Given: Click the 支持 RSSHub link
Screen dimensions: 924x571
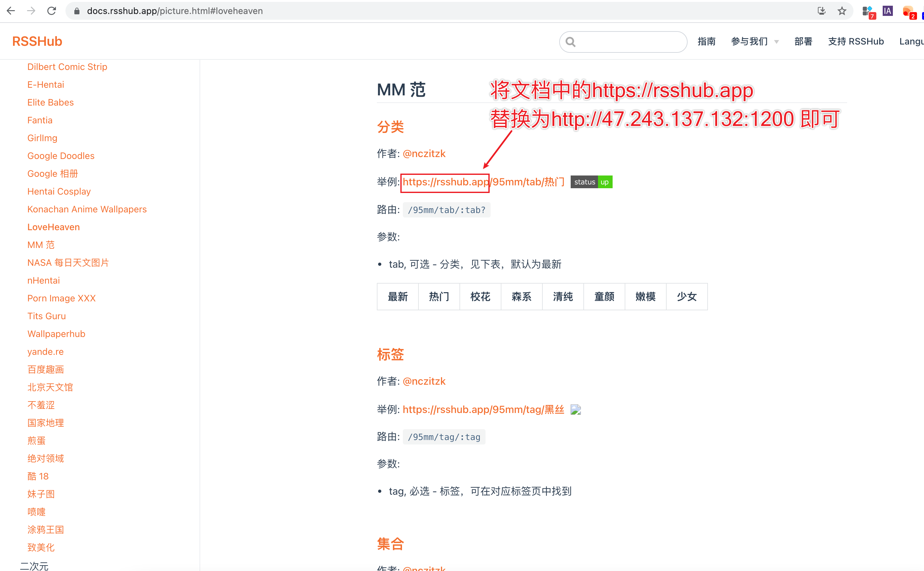Looking at the screenshot, I should click(x=856, y=42).
